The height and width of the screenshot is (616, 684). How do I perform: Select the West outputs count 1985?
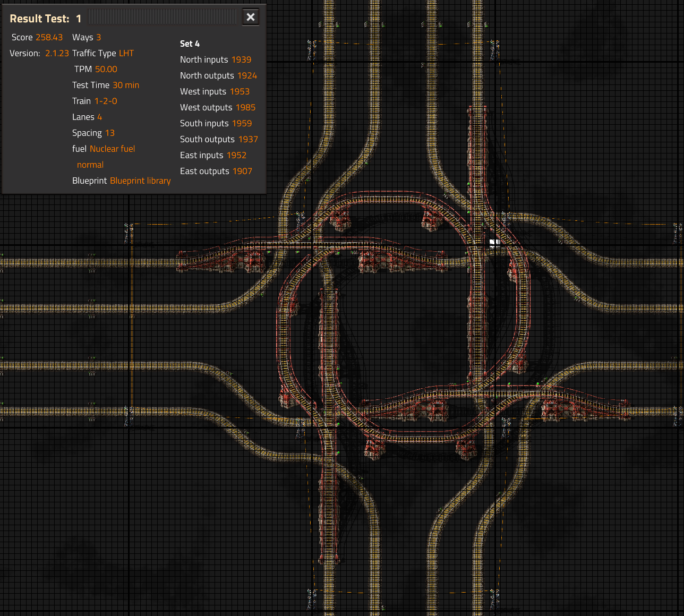pos(245,107)
